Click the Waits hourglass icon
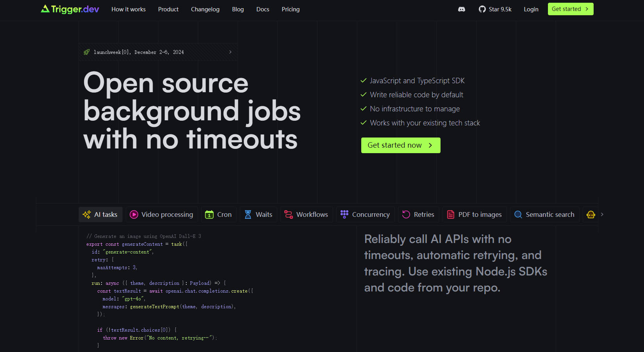Screen dimensions: 644x352 click(x=248, y=214)
